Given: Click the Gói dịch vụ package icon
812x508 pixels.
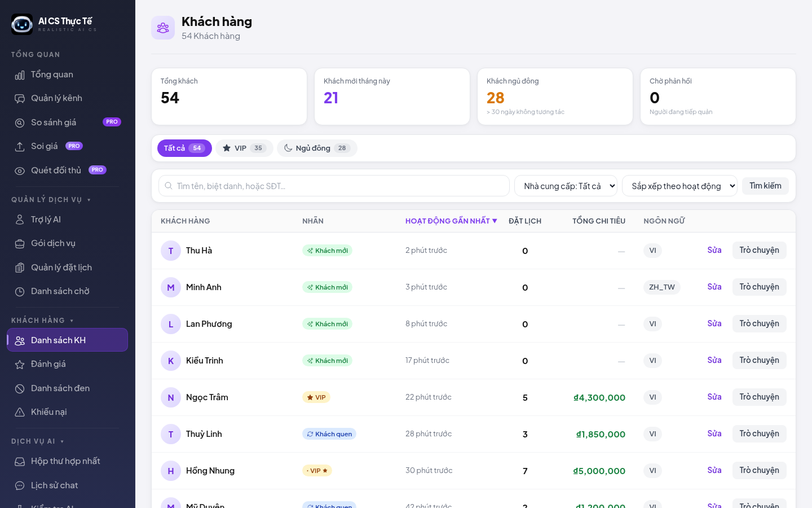Looking at the screenshot, I should [x=20, y=244].
